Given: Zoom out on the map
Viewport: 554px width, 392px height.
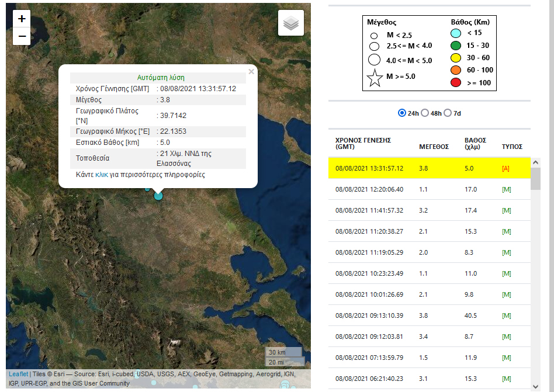Looking at the screenshot, I should point(22,36).
